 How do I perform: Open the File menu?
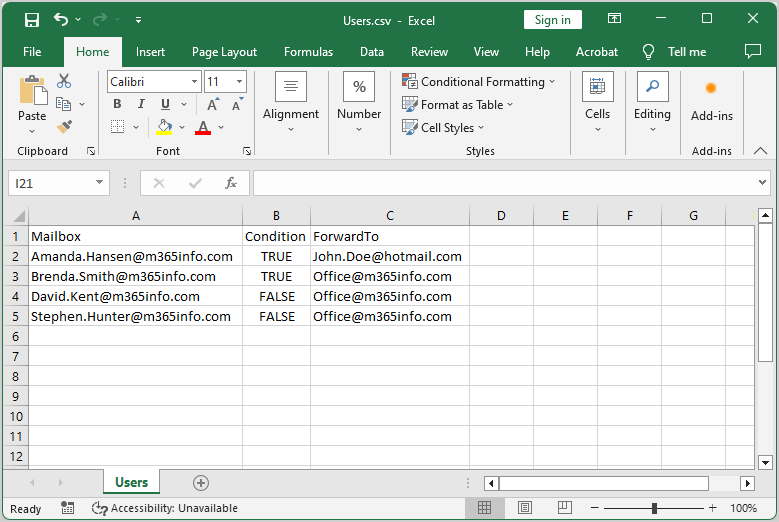(x=32, y=52)
